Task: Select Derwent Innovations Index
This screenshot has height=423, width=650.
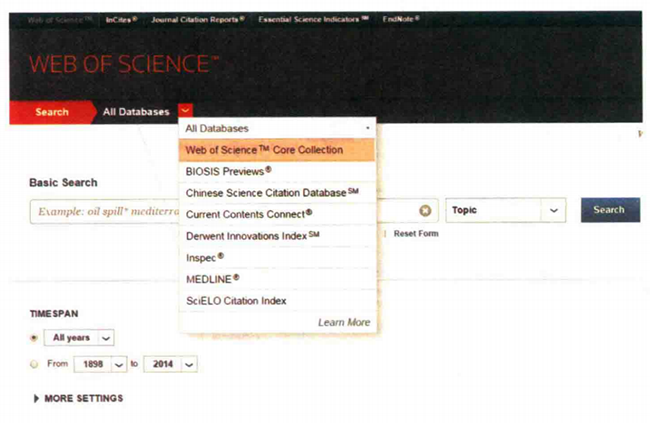Action: tap(277, 236)
